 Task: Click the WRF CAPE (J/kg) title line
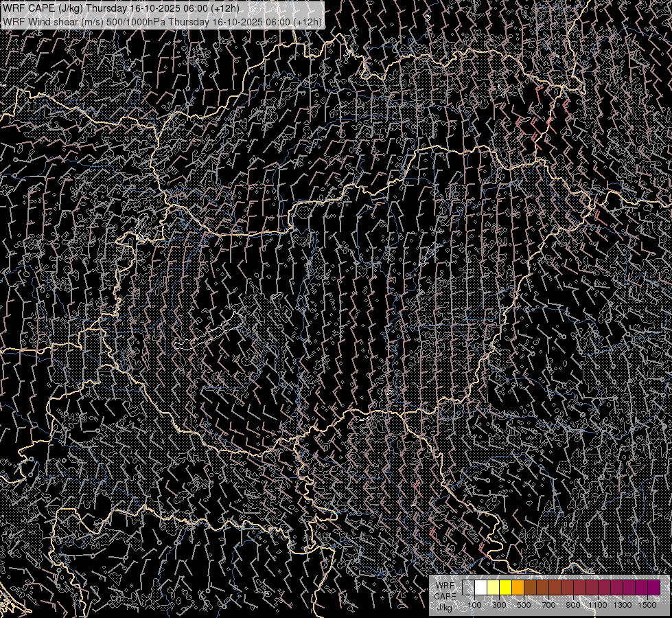[121, 8]
